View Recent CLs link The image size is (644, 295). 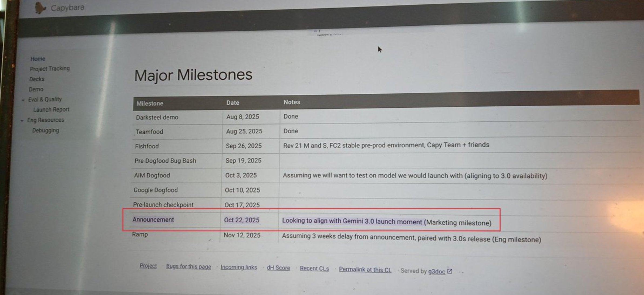pos(314,269)
